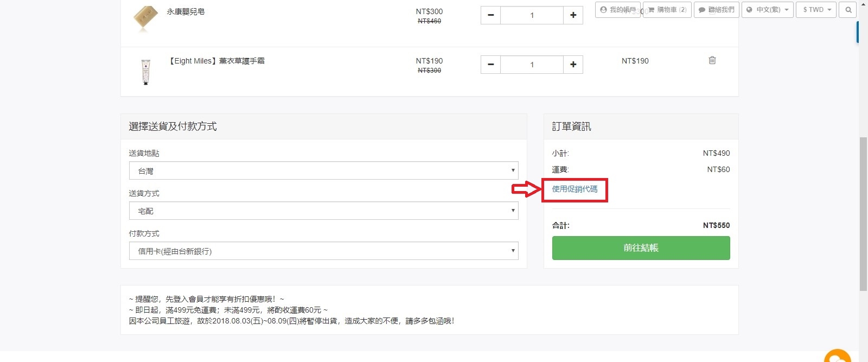
Task: Delete the Eight Miles hand cream item
Action: pyautogui.click(x=712, y=60)
